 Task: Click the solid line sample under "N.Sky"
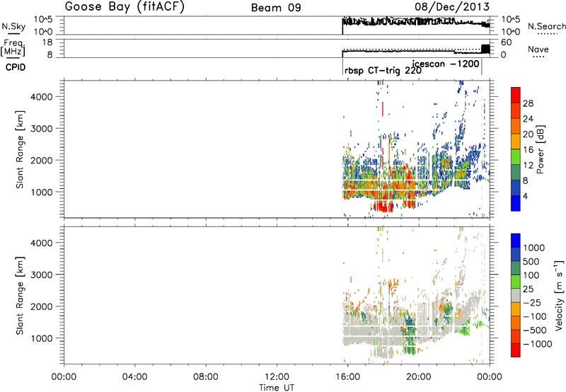click(x=13, y=33)
